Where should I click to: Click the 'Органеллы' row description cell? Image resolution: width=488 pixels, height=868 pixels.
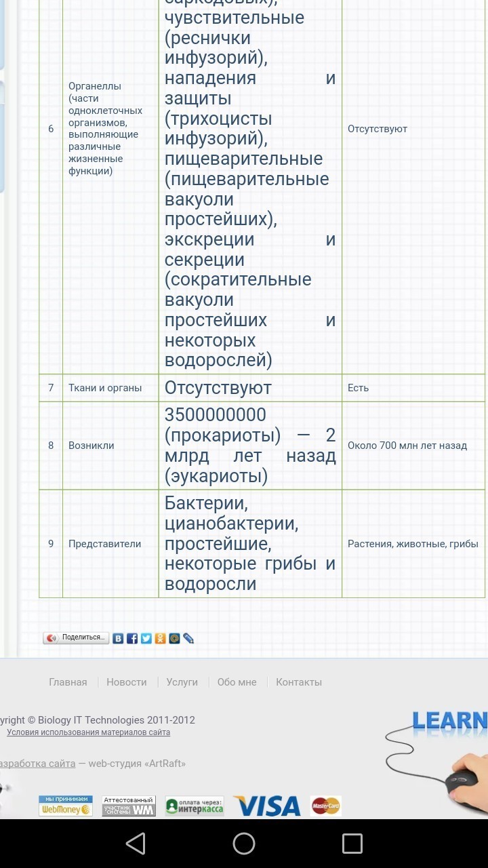click(x=110, y=129)
